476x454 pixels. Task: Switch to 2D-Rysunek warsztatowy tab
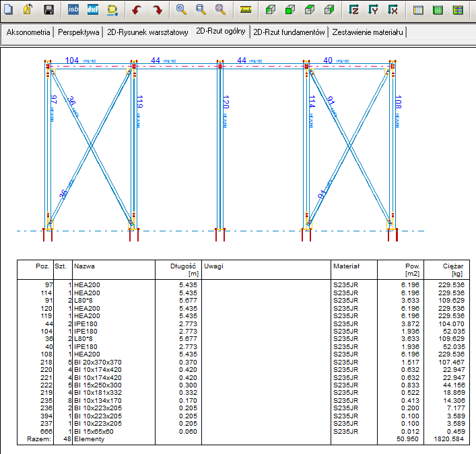(x=147, y=32)
